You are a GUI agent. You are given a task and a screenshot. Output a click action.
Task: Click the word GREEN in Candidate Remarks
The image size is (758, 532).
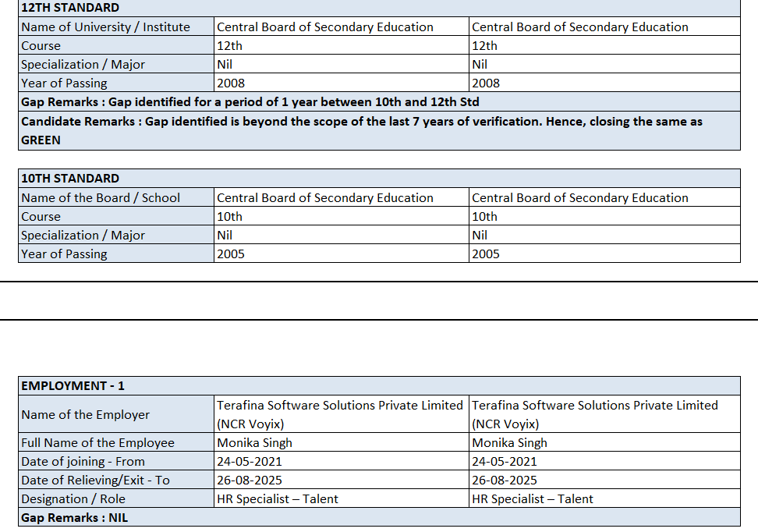tap(41, 140)
